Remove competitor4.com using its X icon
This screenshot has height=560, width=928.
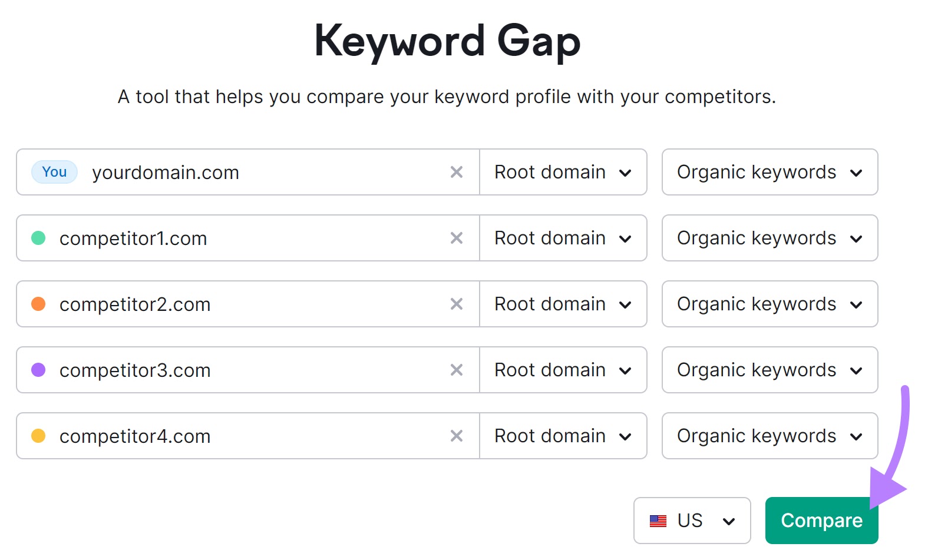pos(457,436)
